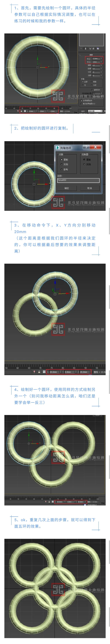This screenshot has height=644, width=110.
Task: Click the 3ds Max logo in Clone Options title bar
Action: [x=57, y=148]
